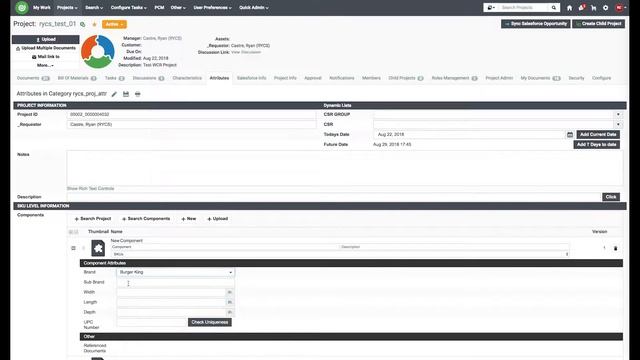Switch to Security tab
Image resolution: width=640 pixels, height=360 pixels.
pos(576,78)
